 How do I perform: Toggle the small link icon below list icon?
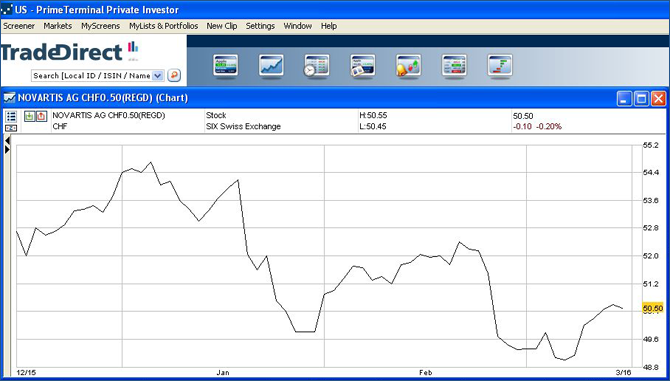[11, 128]
